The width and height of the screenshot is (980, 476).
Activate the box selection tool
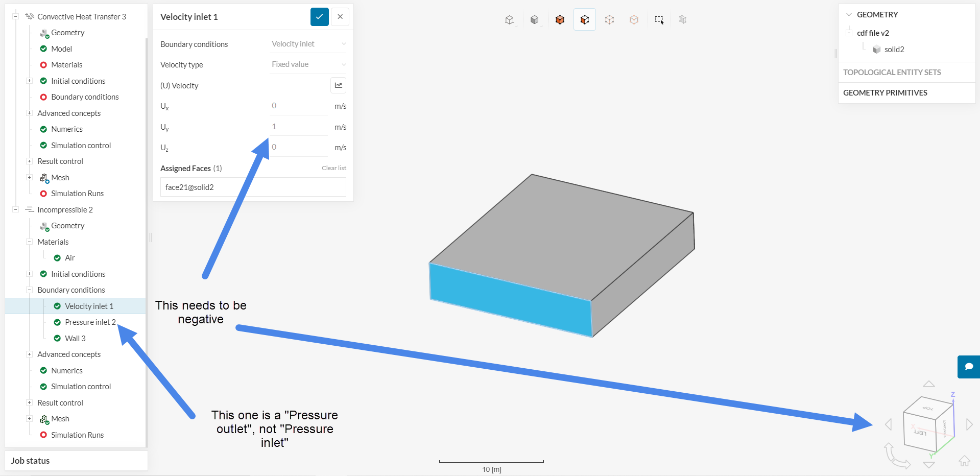(659, 20)
